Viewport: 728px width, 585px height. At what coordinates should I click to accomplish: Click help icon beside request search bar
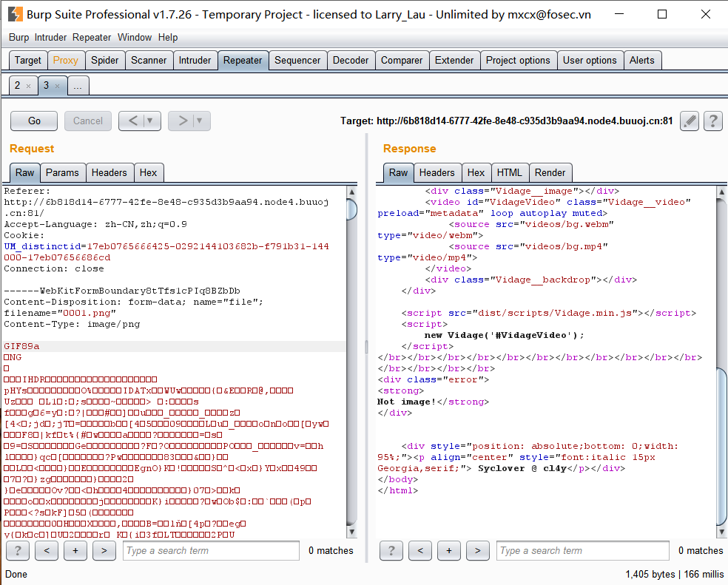pos(18,550)
